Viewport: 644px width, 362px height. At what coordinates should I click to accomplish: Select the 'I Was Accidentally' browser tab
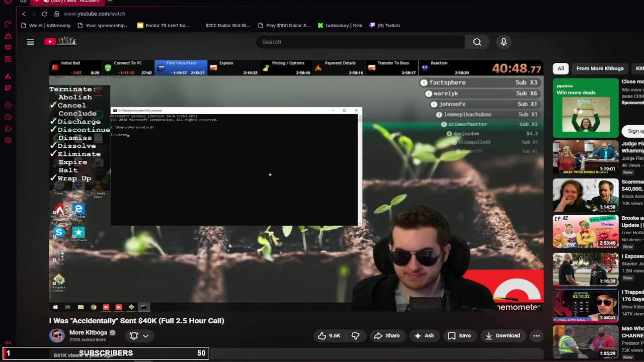click(x=68, y=2)
